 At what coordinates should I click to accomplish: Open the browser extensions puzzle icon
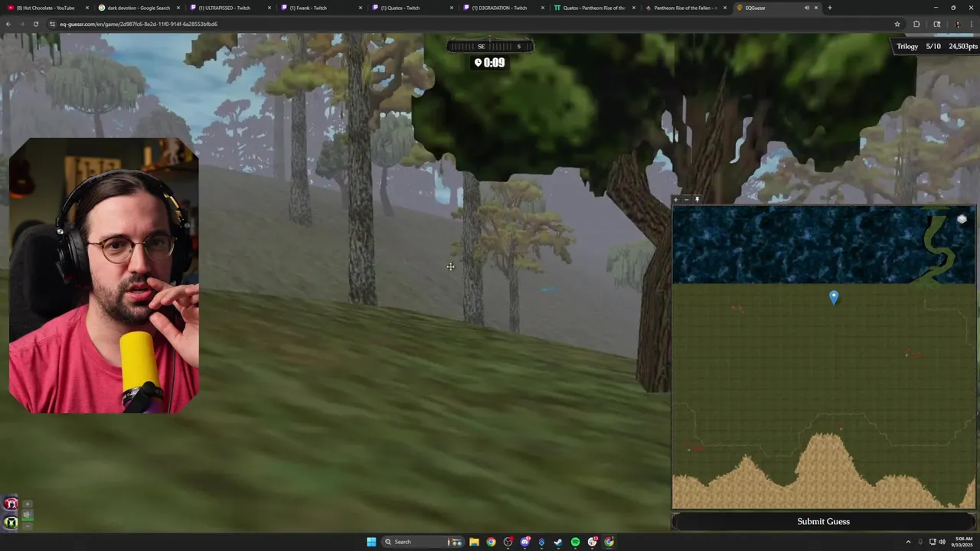916,24
